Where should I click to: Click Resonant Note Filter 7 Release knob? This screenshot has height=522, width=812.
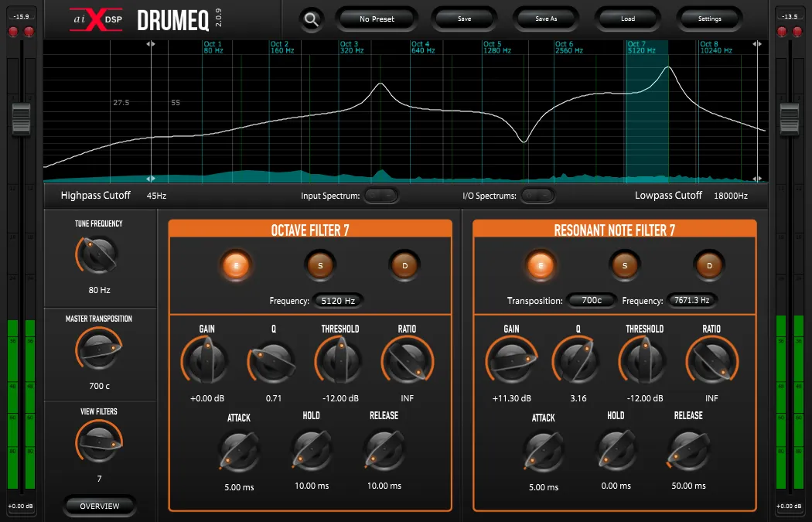pyautogui.click(x=689, y=451)
